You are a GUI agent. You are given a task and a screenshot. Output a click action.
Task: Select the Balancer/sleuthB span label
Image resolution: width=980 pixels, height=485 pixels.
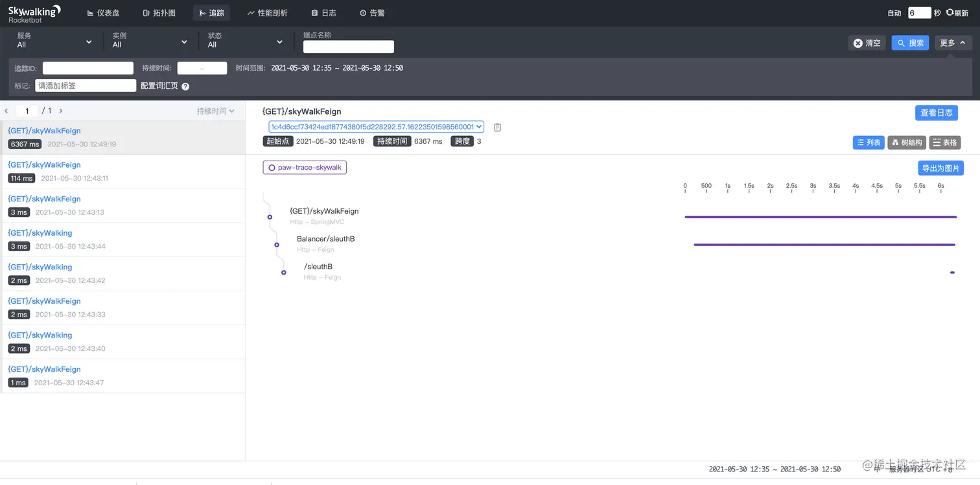click(326, 239)
